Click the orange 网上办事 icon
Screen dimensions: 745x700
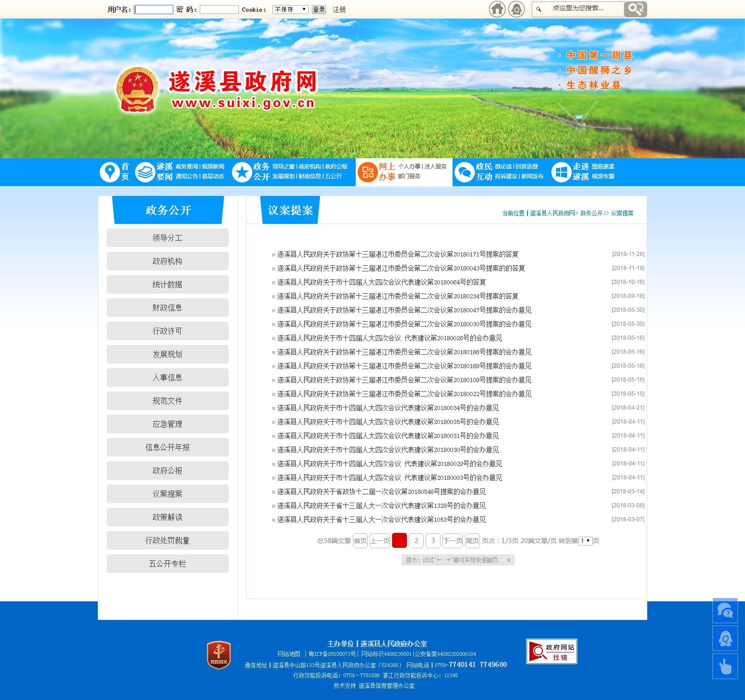[367, 172]
